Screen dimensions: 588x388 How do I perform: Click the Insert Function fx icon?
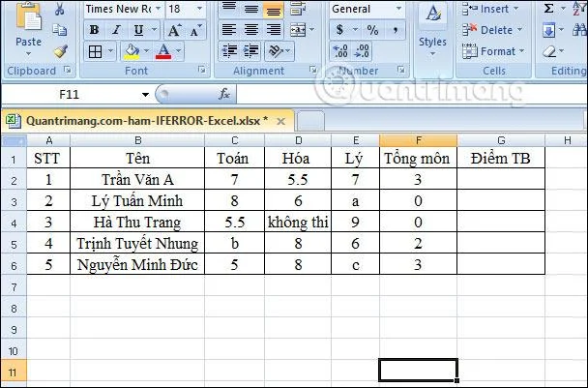tap(224, 94)
